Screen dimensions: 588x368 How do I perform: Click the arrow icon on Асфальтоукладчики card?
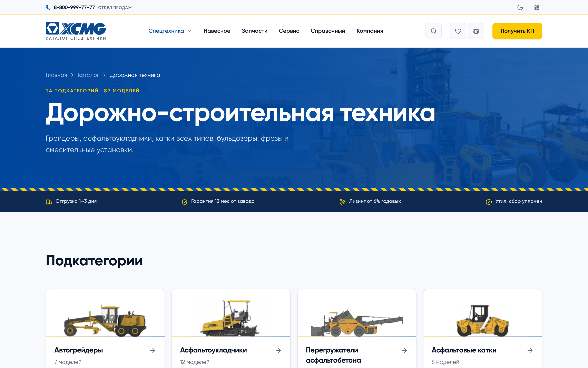tap(279, 350)
